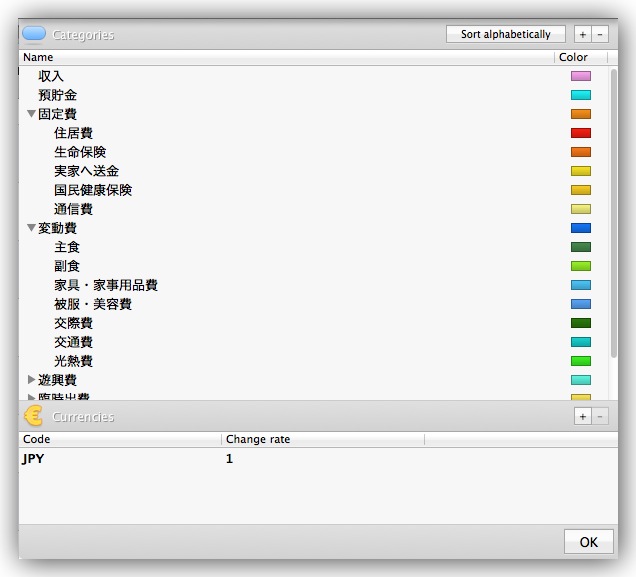Add a new category with plus button
This screenshot has height=577, width=636.
point(582,34)
